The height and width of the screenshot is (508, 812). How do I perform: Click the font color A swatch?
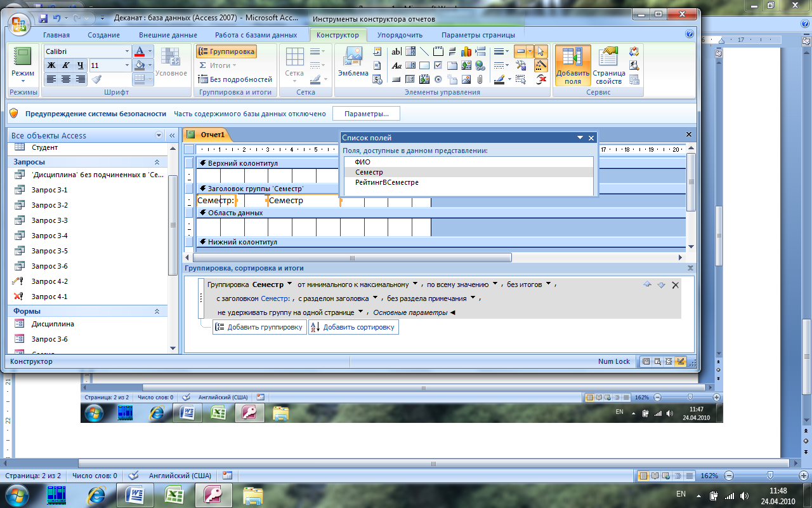click(x=140, y=51)
